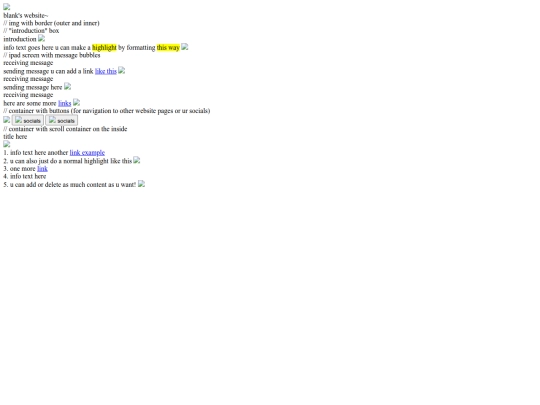This screenshot has width=540, height=405.
Task: Click the broken image next to "introduction"
Action: [41, 38]
